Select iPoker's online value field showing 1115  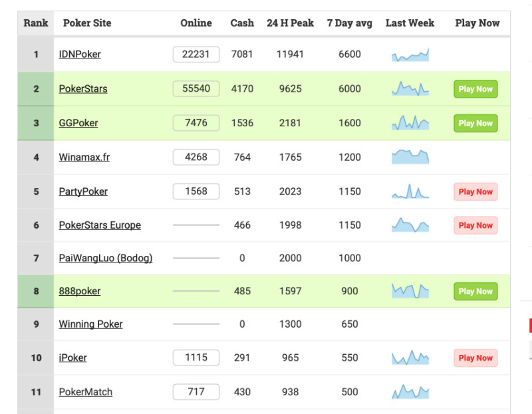click(196, 358)
